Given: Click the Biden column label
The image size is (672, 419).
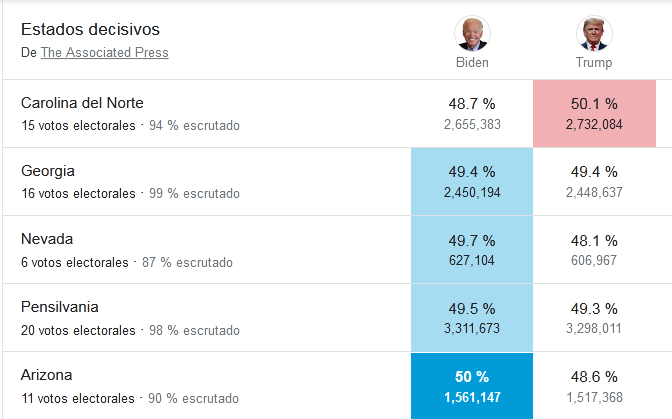Looking at the screenshot, I should (x=472, y=62).
